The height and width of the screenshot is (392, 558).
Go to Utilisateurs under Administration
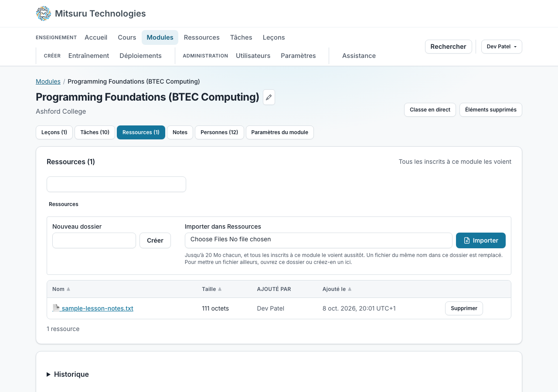(x=253, y=56)
